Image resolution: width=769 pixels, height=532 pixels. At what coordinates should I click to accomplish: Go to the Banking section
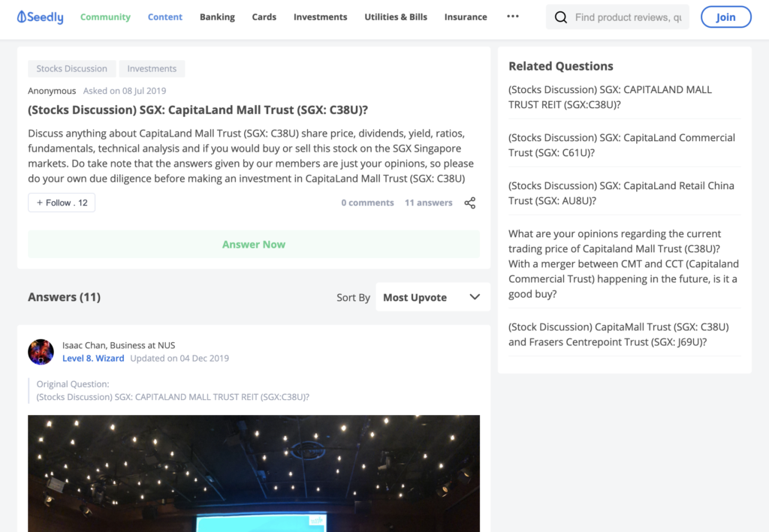pyautogui.click(x=217, y=17)
